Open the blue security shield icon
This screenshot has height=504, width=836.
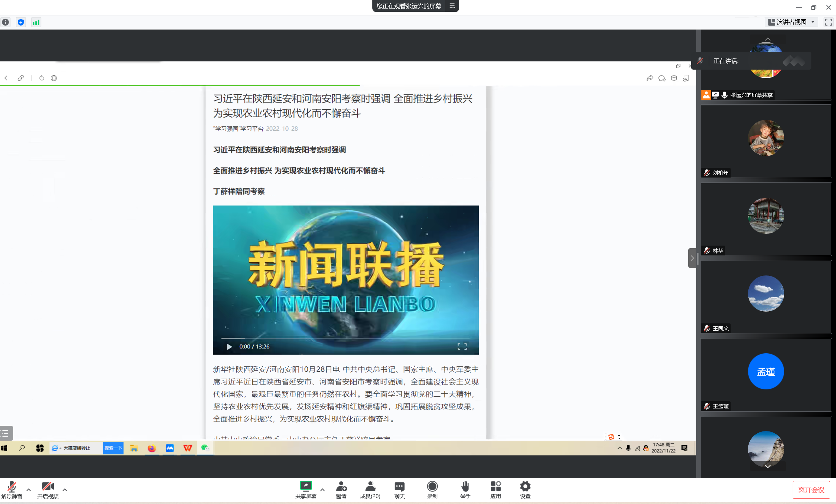tap(21, 22)
